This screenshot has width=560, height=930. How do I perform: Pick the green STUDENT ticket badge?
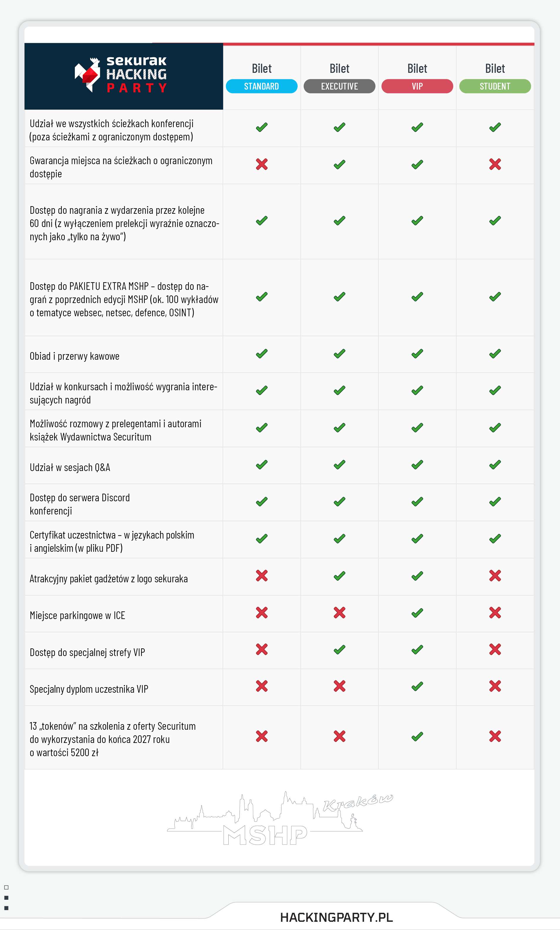(495, 86)
